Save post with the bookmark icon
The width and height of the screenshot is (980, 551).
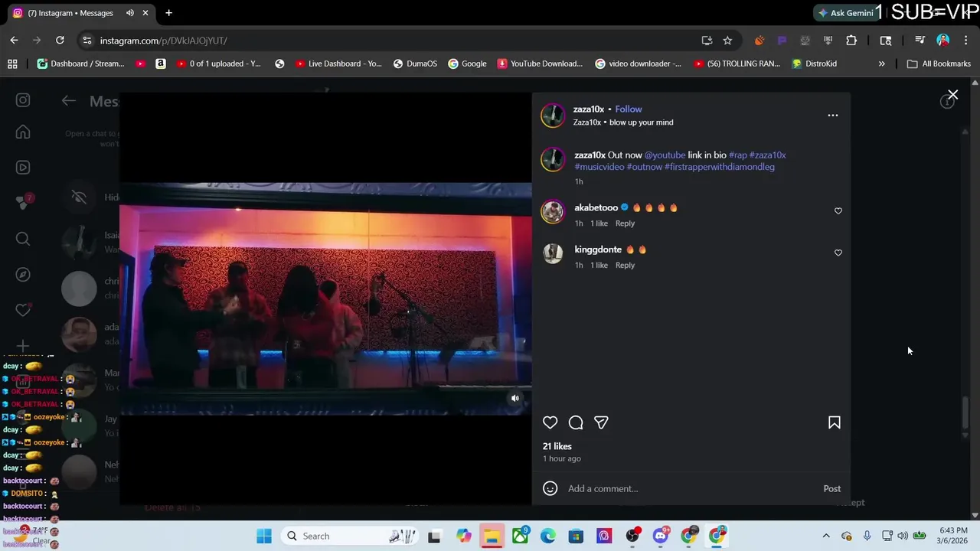point(835,422)
